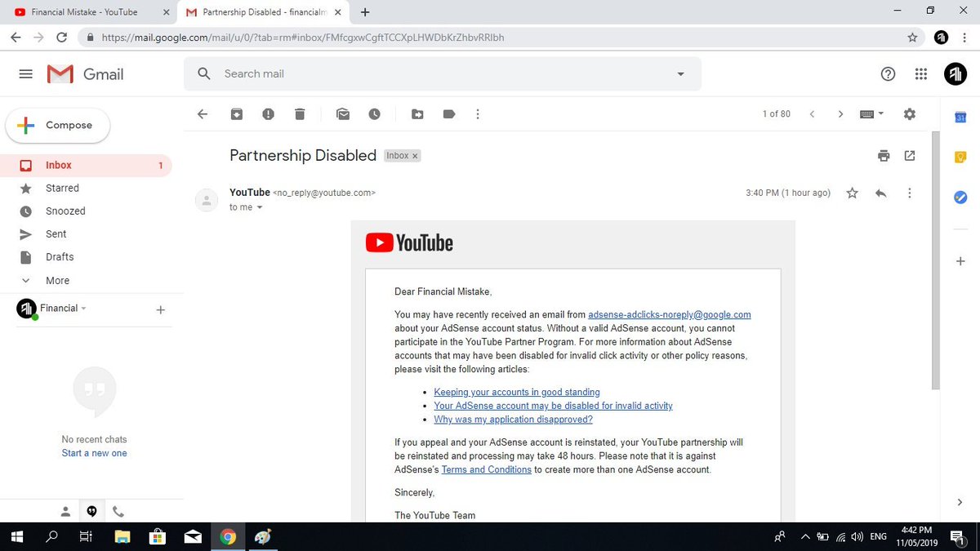Viewport: 980px width, 551px height.
Task: Switch to the Hangouts conversations tab
Action: pyautogui.click(x=92, y=512)
